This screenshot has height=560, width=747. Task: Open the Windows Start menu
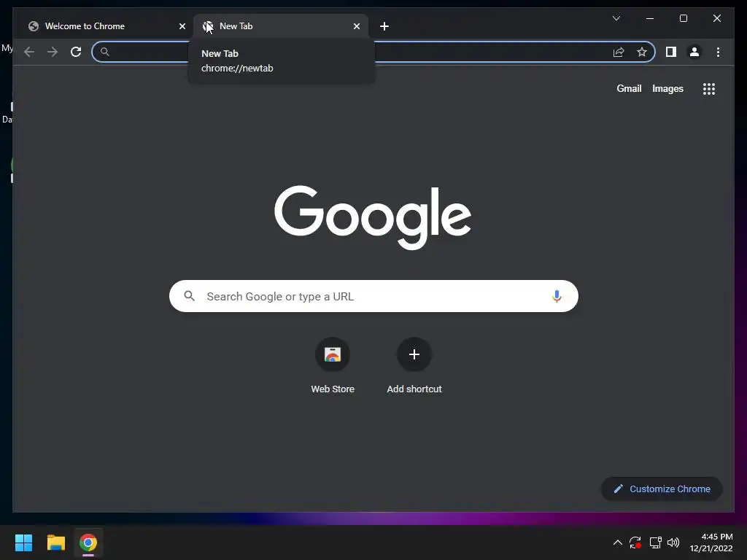[x=23, y=542]
